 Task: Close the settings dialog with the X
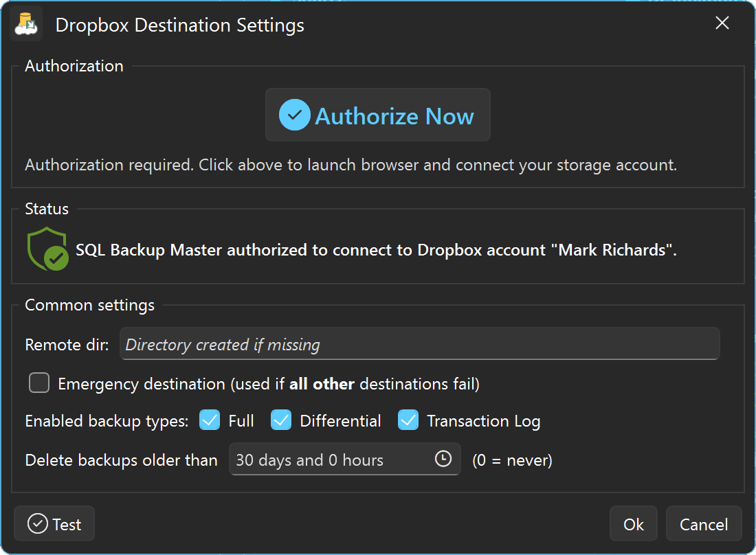(x=722, y=23)
